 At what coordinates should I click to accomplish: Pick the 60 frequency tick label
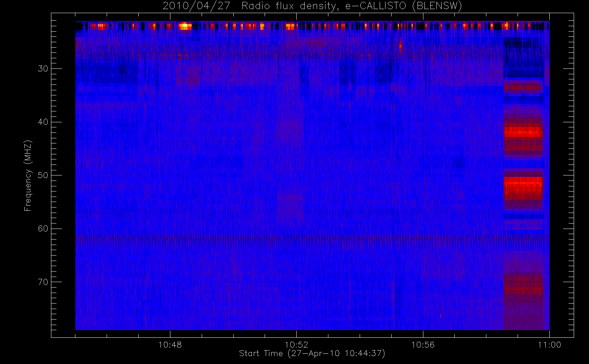[x=43, y=229]
